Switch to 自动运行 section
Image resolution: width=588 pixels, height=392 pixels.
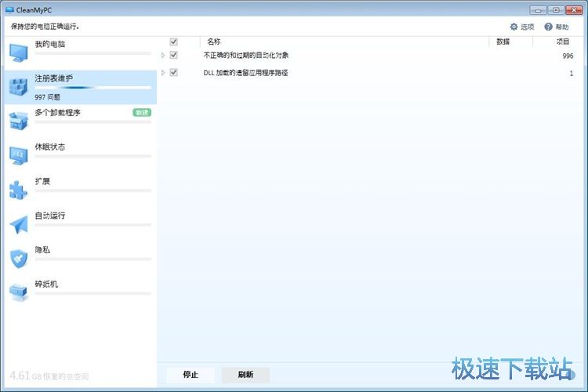point(81,224)
